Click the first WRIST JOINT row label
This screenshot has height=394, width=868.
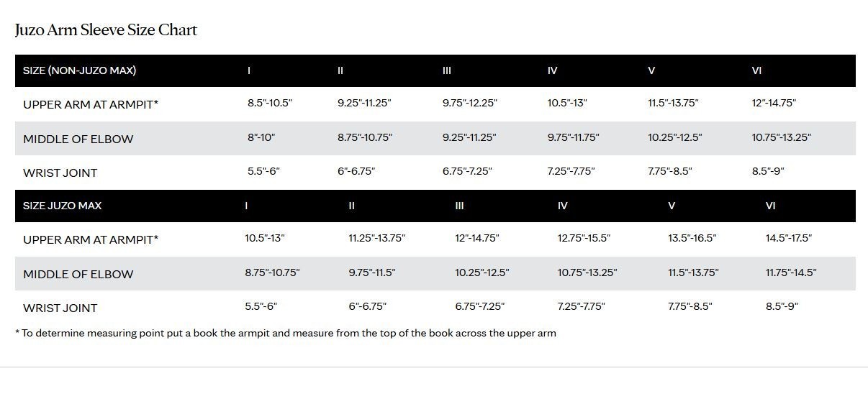(60, 173)
